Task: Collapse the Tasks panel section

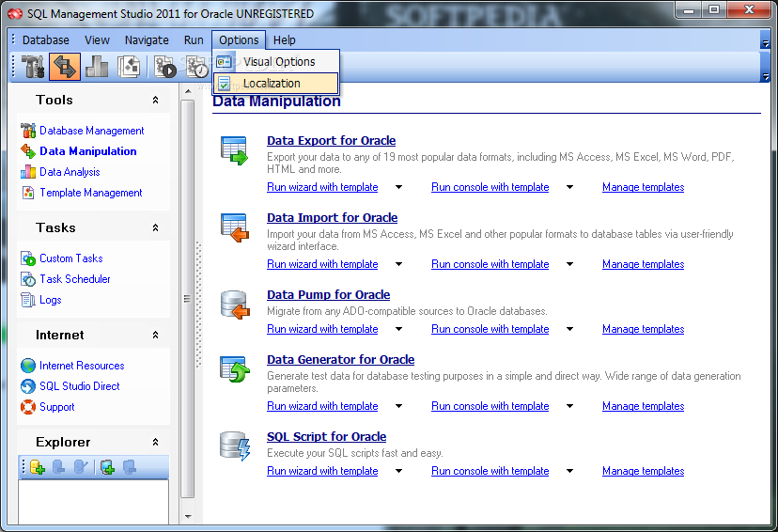Action: pos(155,227)
